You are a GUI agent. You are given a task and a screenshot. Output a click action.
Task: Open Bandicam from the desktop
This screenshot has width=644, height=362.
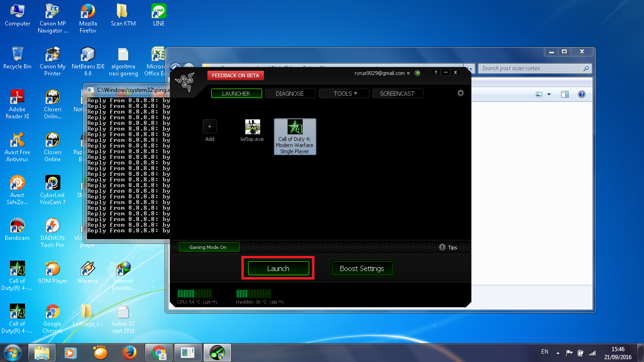pos(17,230)
